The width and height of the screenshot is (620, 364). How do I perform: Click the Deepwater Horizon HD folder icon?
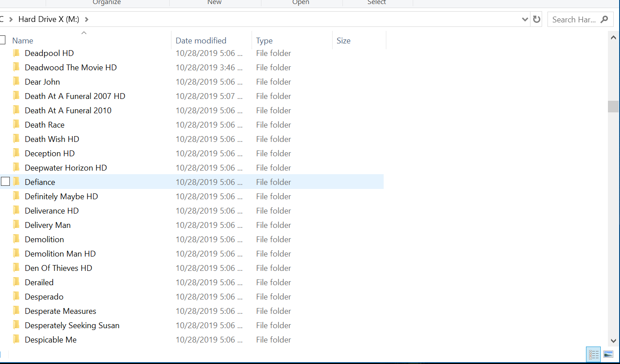coord(17,168)
